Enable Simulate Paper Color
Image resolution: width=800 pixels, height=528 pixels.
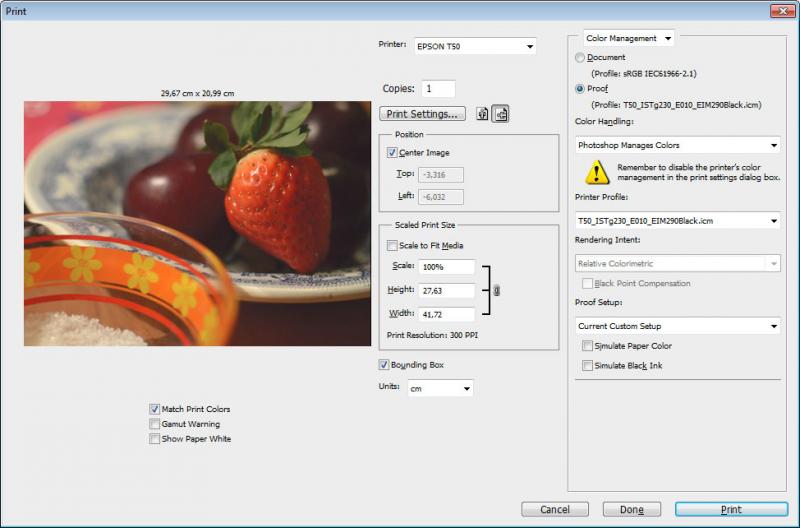(587, 346)
